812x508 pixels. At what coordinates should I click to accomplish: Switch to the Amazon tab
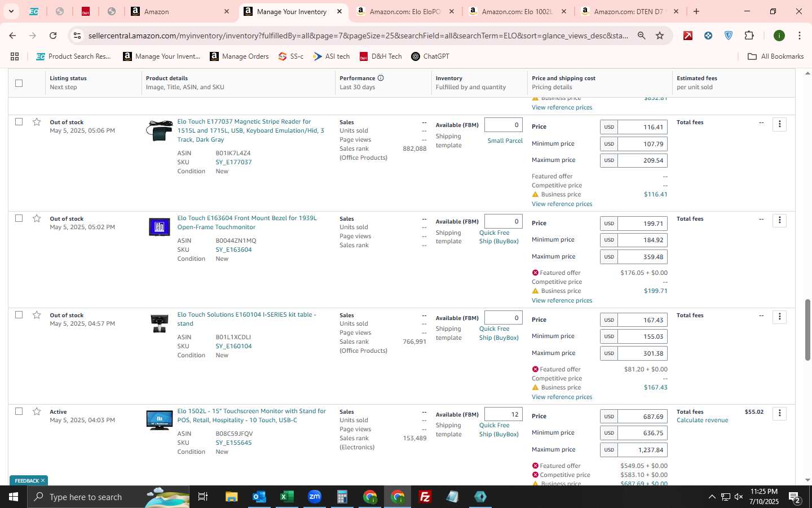coord(180,11)
